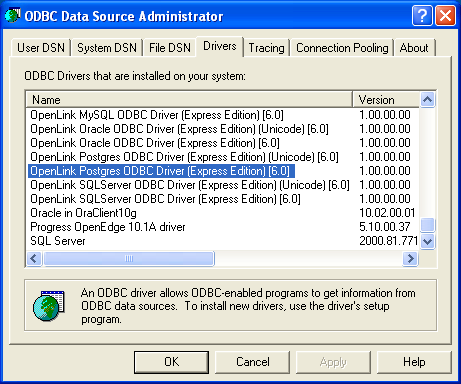Click the Name column header

189,99
